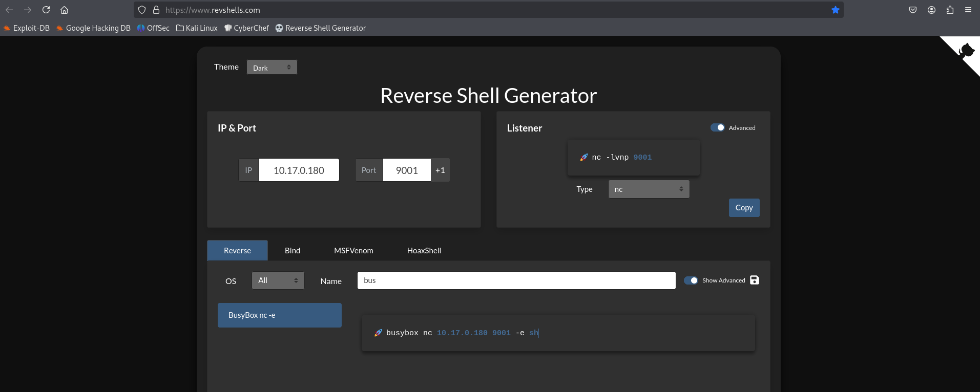Open CyberChef bookmark

[x=246, y=28]
